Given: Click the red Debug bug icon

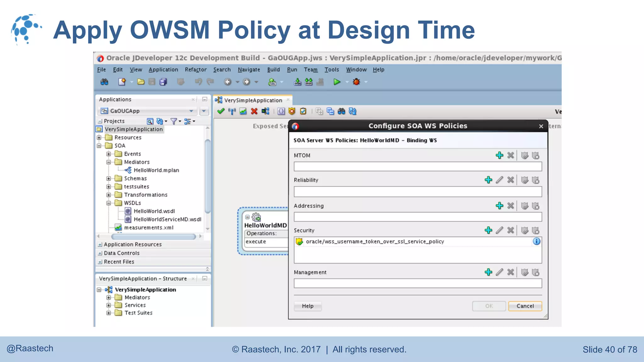Looking at the screenshot, I should (x=356, y=82).
